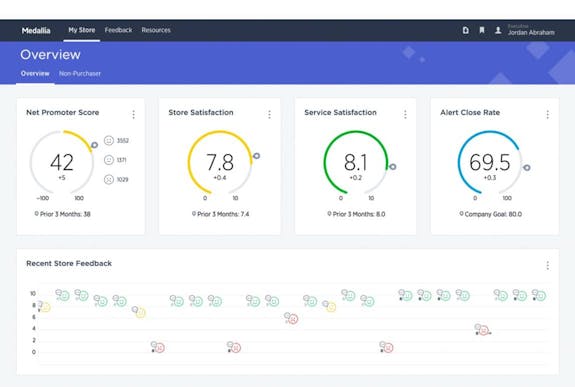Click Net Promoter Score gauge marker
Screen dimensions: 575x387
(x=95, y=145)
